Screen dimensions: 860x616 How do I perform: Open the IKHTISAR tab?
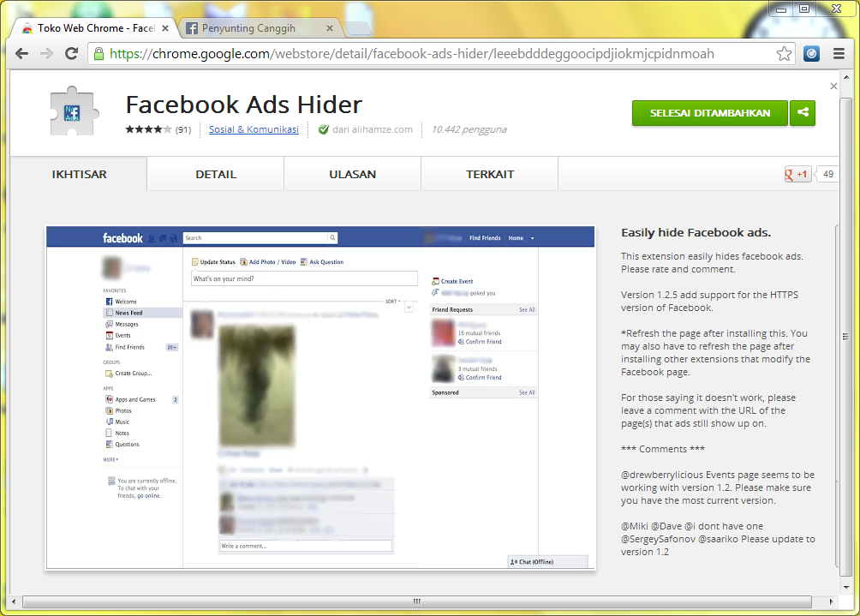[x=79, y=175]
